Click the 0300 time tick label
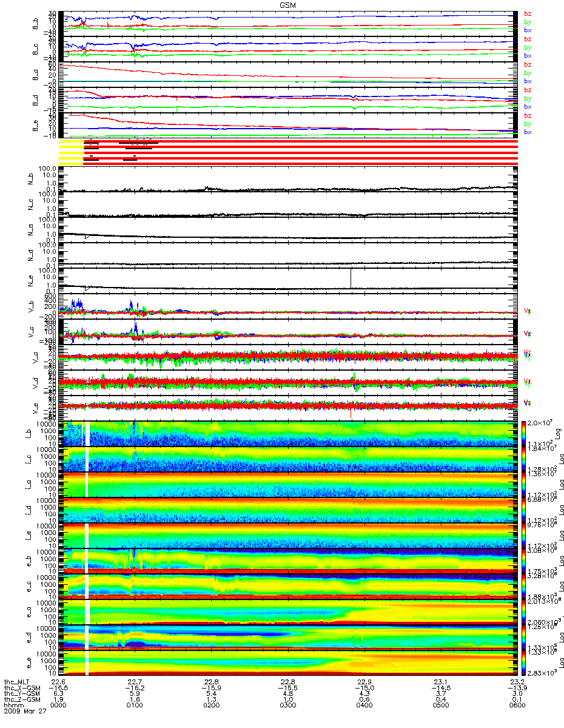The width and height of the screenshot is (564, 728). click(288, 704)
